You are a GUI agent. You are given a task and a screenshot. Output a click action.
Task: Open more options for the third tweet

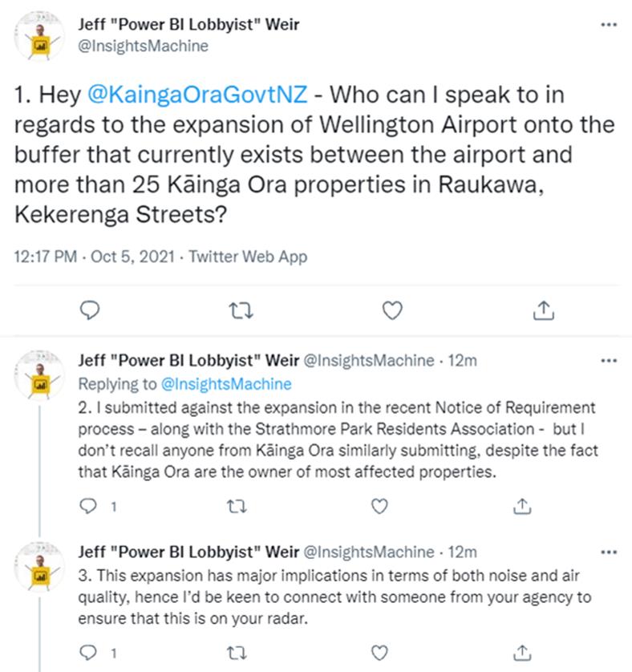point(610,553)
